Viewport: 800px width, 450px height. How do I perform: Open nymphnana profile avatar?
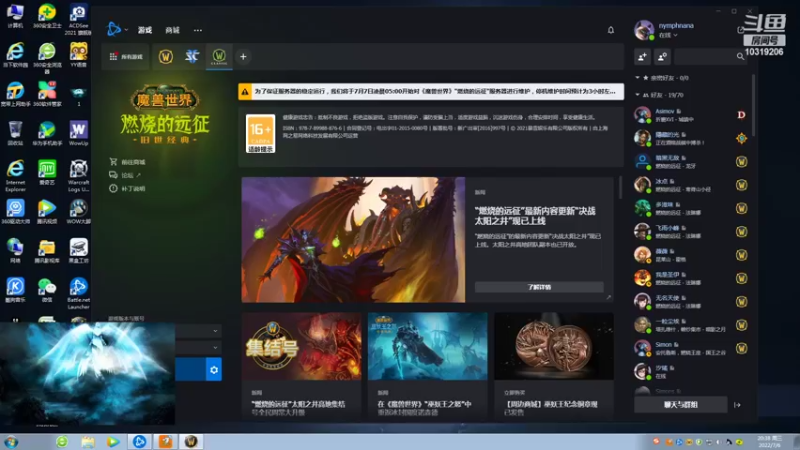click(644, 30)
